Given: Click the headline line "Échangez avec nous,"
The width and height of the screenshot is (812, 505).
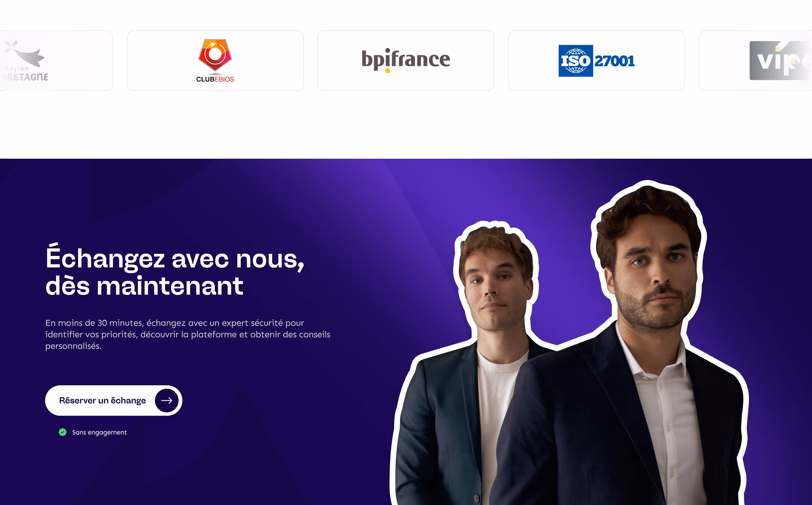Looking at the screenshot, I should click(x=175, y=257).
